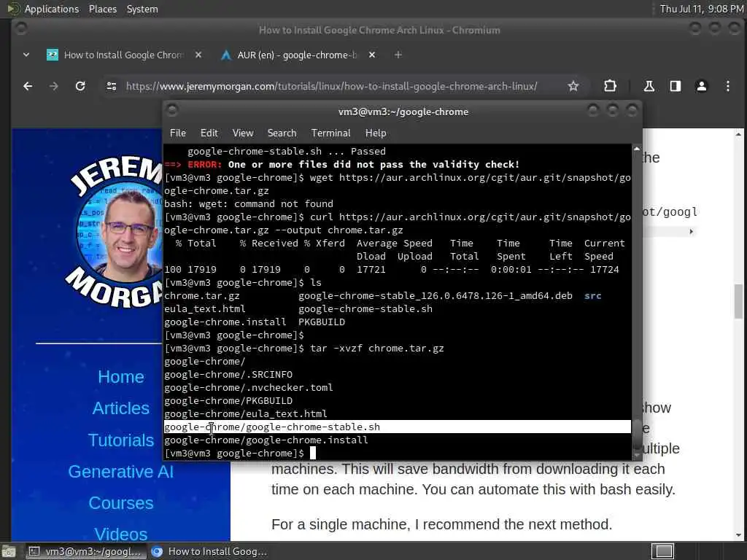
Task: Click the forward navigation arrow
Action: pyautogui.click(x=54, y=86)
